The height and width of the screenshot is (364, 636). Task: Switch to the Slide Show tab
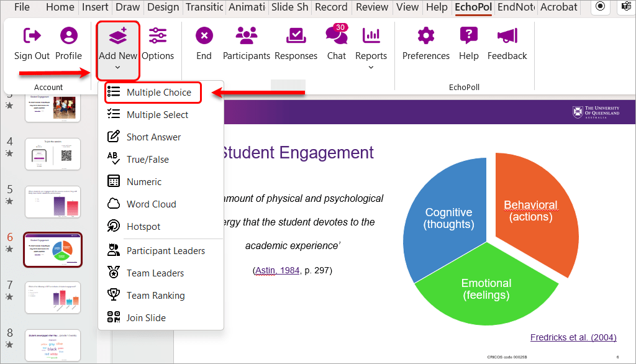point(289,7)
